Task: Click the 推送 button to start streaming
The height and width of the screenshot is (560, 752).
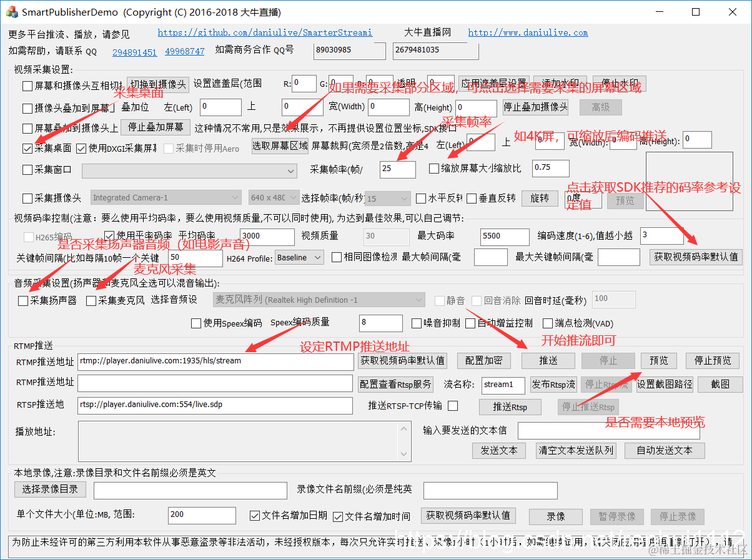Action: (x=548, y=360)
